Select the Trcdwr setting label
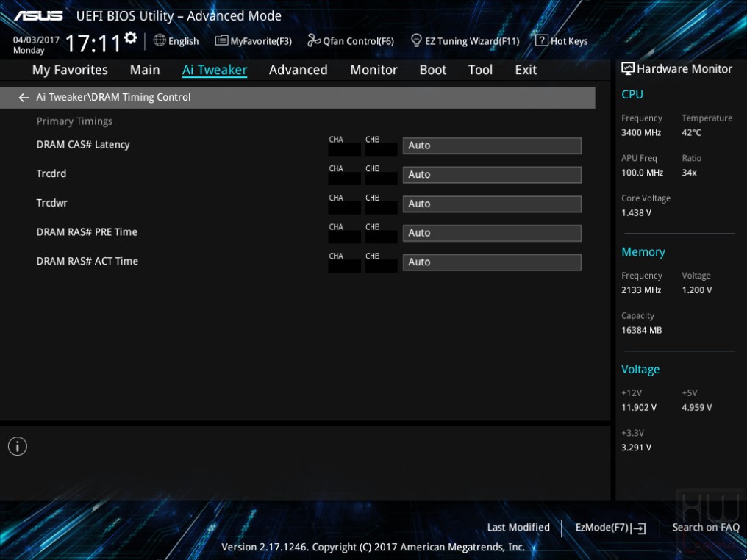 [x=52, y=203]
